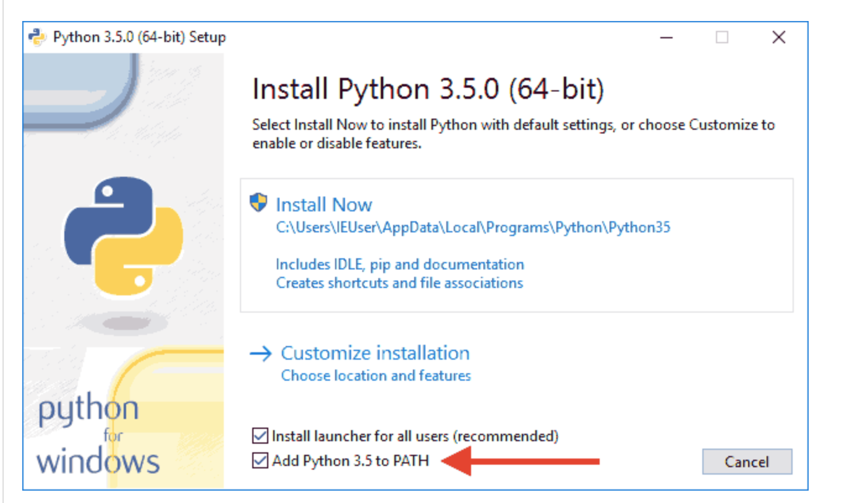Image resolution: width=868 pixels, height=503 pixels.
Task: Click the arrow icon beside Customize installation
Action: tap(261, 353)
